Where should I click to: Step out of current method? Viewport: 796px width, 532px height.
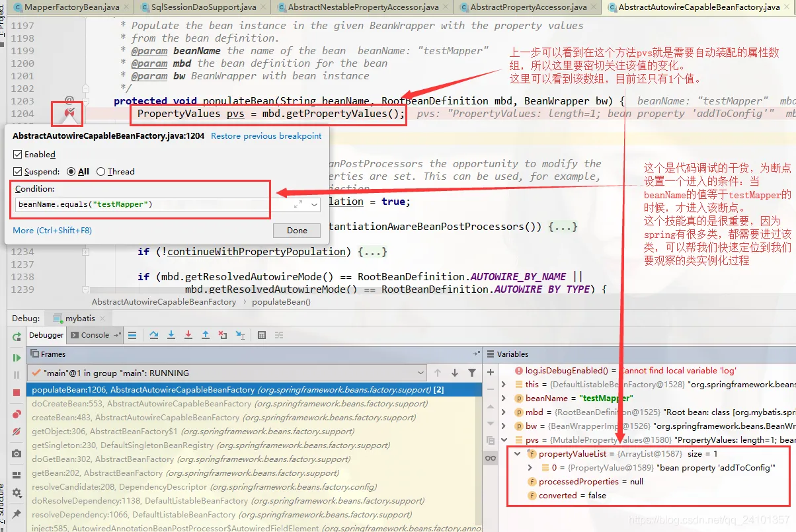click(206, 335)
